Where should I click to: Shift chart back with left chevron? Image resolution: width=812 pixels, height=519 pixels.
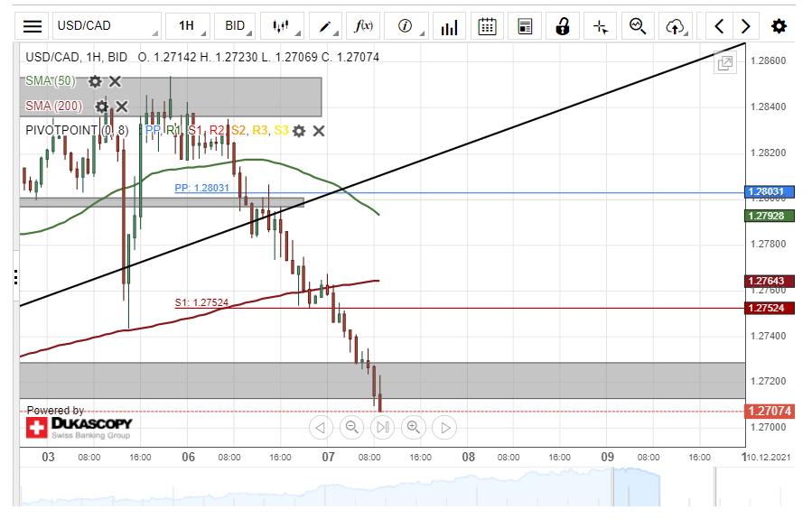point(719,26)
